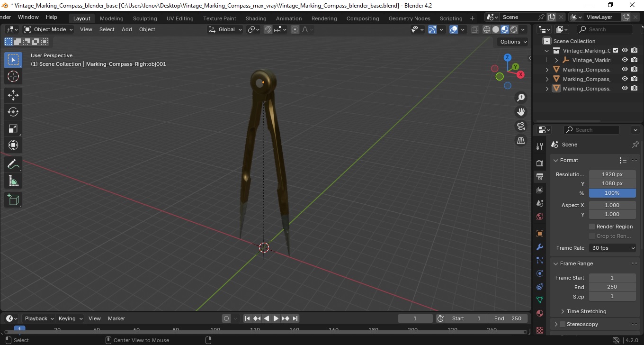Switch to wireframe viewport shading

487,29
